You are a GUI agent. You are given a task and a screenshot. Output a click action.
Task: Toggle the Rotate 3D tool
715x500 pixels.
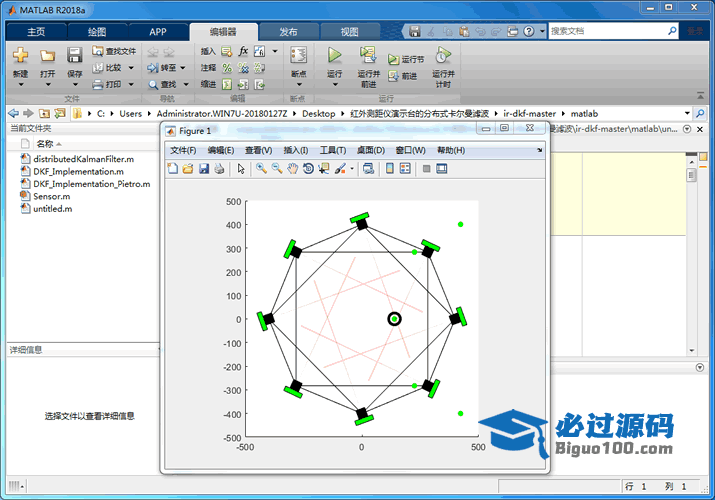coord(308,169)
